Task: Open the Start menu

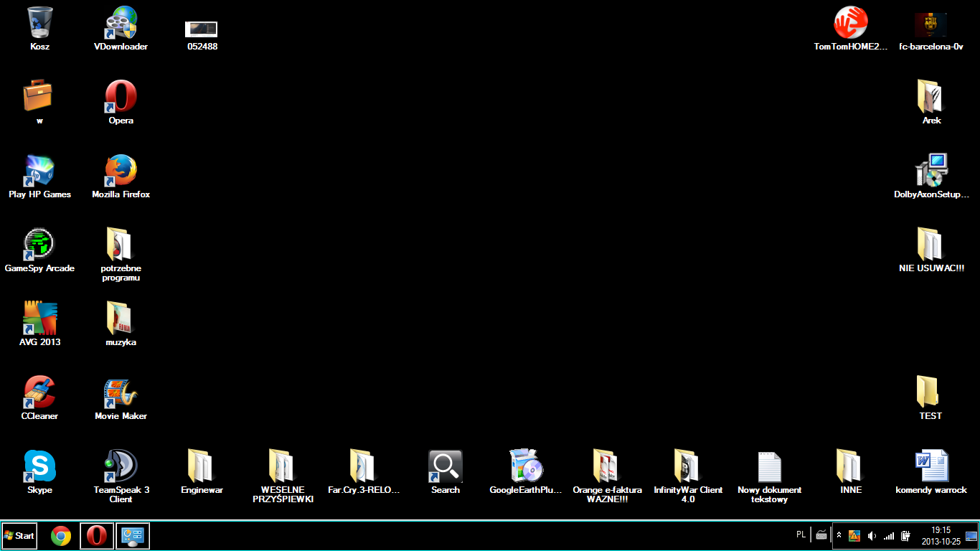Action: (x=19, y=536)
